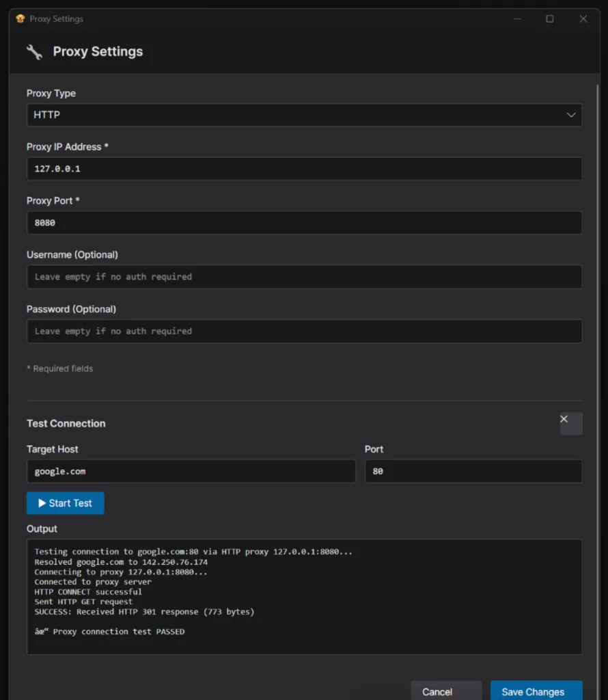Open the Proxy Type dropdown showing HTTP
The image size is (608, 700).
click(304, 115)
